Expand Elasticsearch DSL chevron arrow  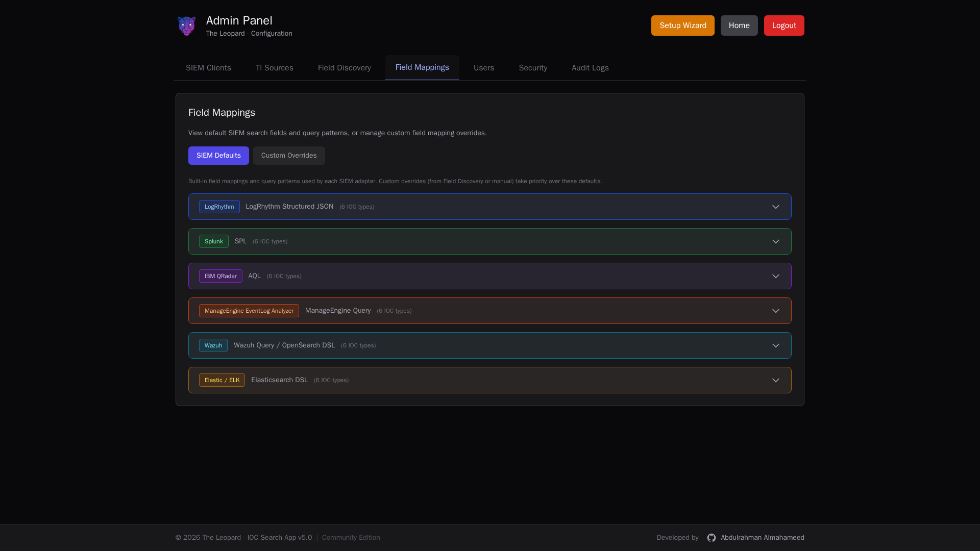pyautogui.click(x=775, y=380)
